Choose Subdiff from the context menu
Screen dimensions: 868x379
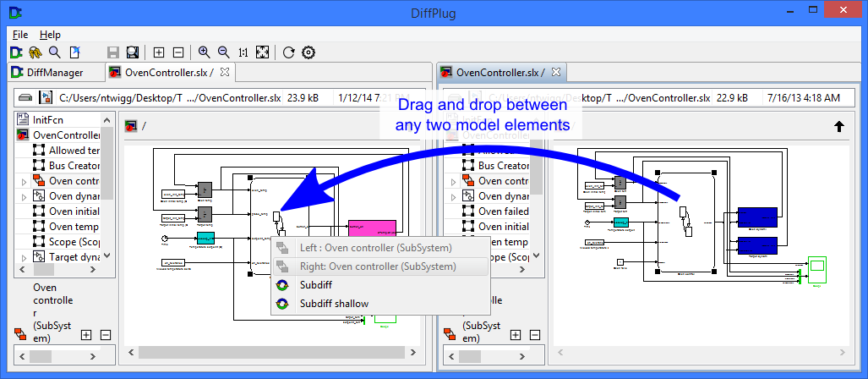coord(381,285)
